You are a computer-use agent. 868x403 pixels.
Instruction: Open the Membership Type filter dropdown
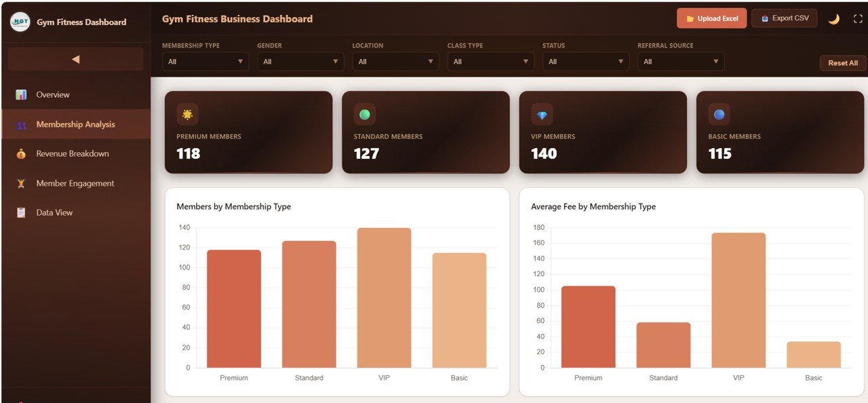coord(205,61)
